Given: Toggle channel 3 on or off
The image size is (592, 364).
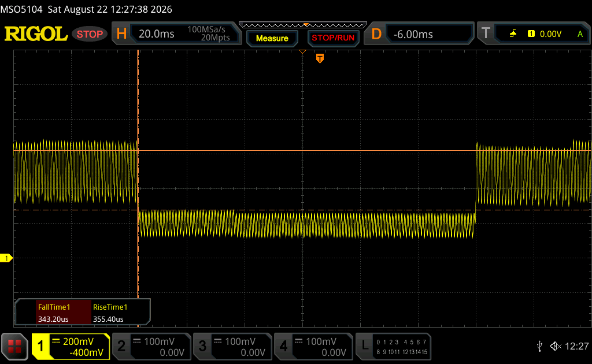Looking at the screenshot, I should [202, 346].
